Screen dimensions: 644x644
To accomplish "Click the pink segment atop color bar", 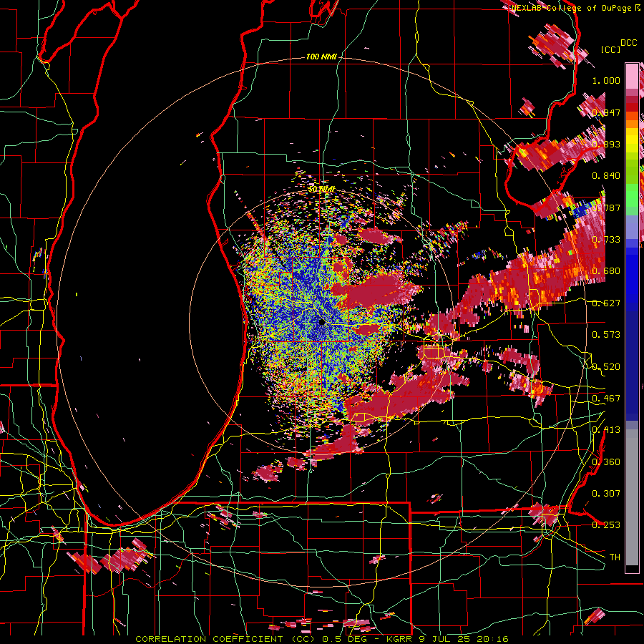I will point(632,76).
